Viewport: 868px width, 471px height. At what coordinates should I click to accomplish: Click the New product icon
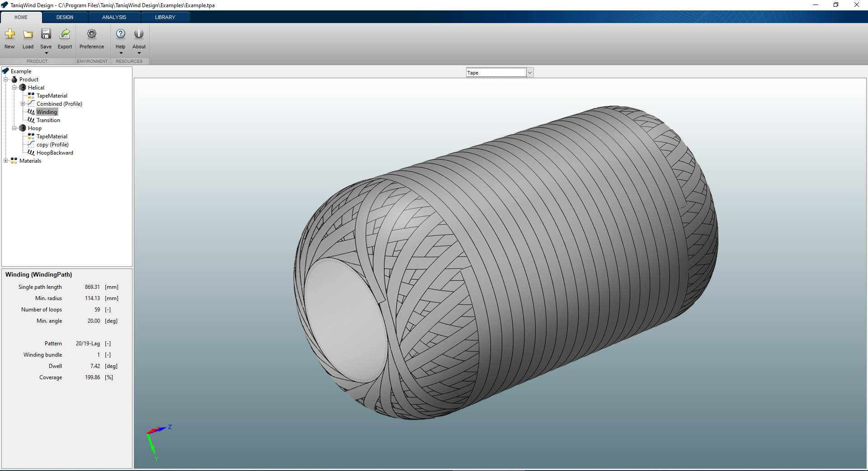[x=9, y=34]
